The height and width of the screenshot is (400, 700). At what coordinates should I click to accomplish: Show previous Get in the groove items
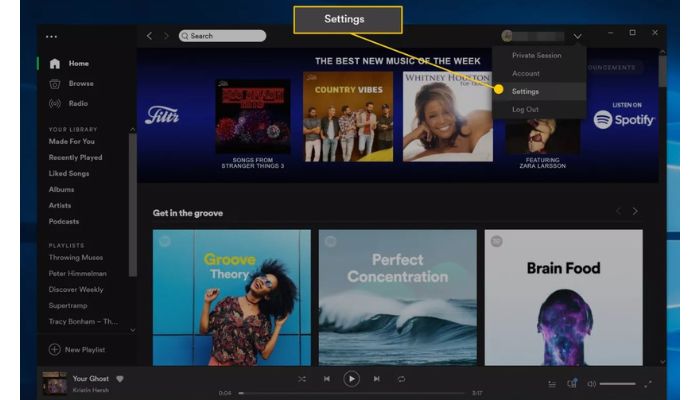619,211
